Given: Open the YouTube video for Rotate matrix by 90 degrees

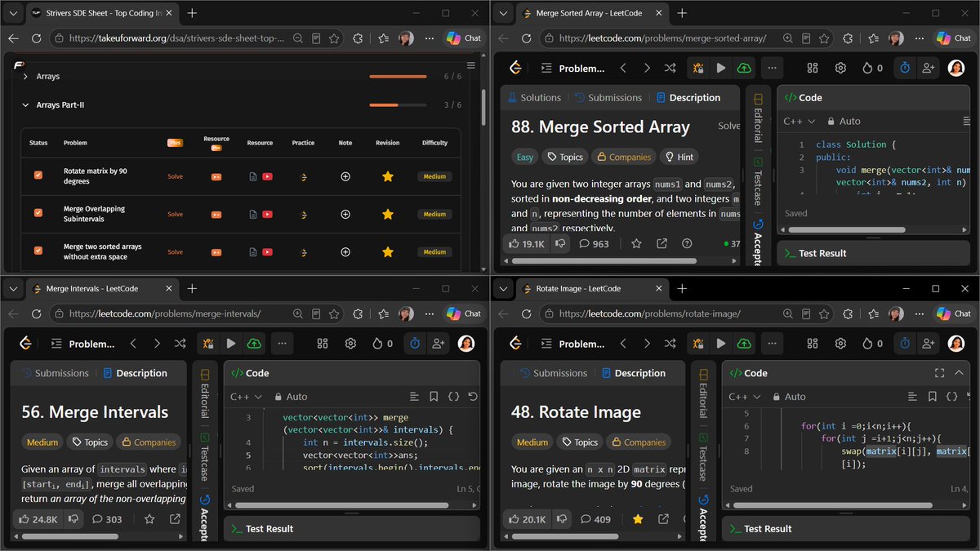Looking at the screenshot, I should [268, 176].
